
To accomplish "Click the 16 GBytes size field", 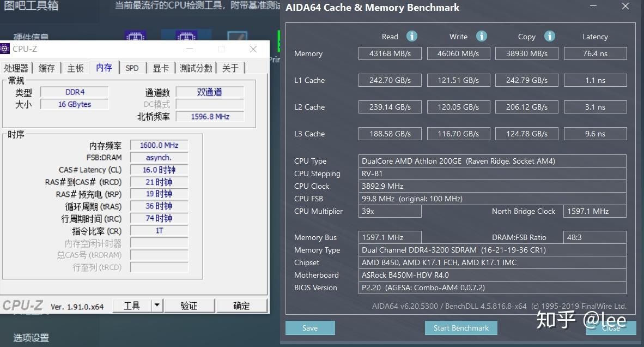I will [75, 104].
